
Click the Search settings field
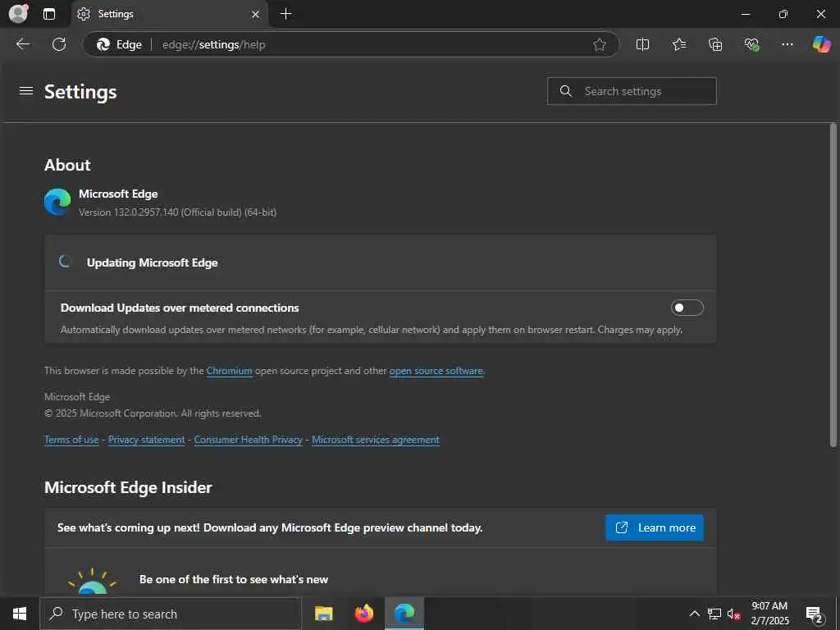(x=632, y=91)
